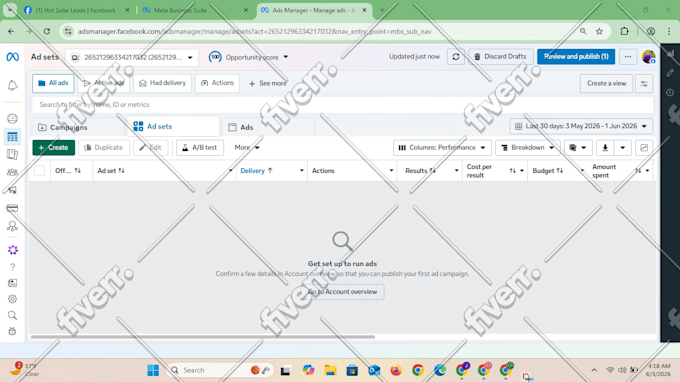
Task: Click Discard Drafts button
Action: tap(500, 57)
